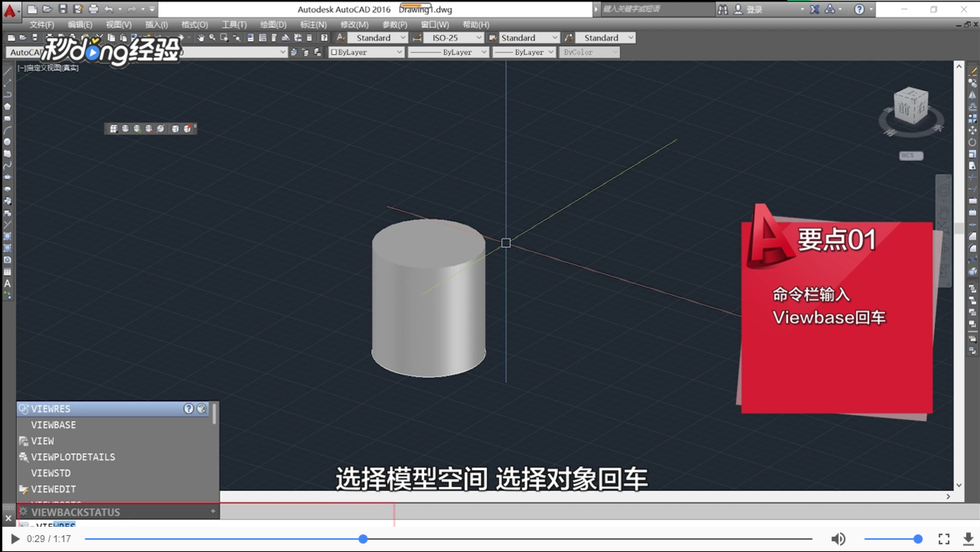Click the search binoculars icon in title bar

tap(723, 9)
